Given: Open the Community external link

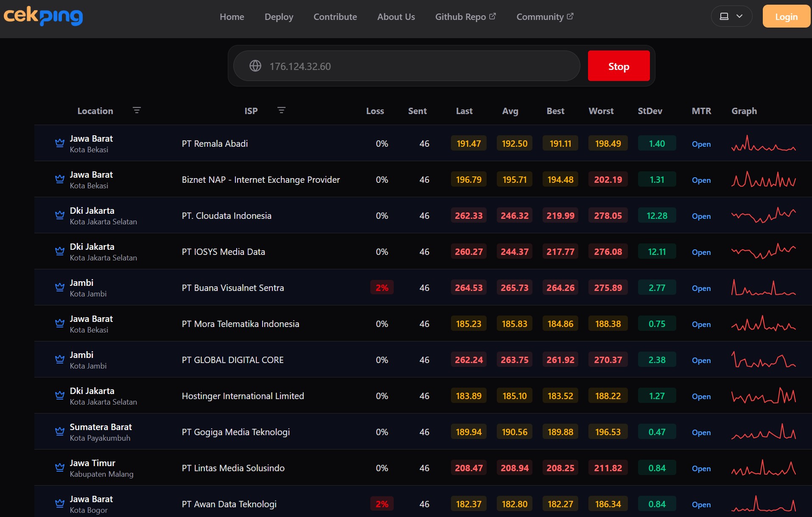Looking at the screenshot, I should [x=545, y=17].
